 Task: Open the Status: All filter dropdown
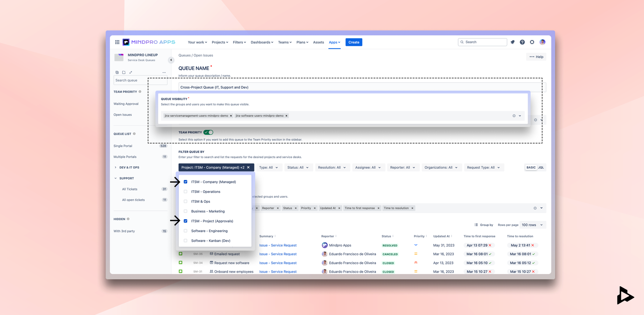click(x=298, y=167)
